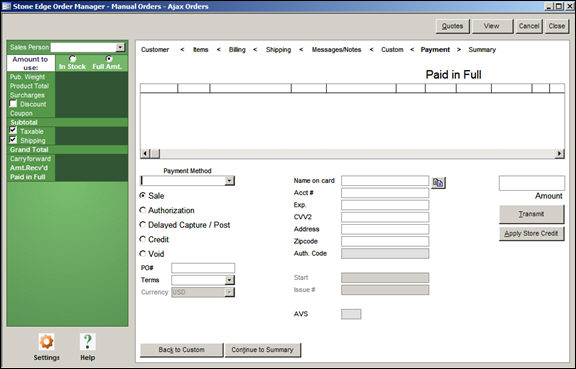
Task: Open the Terms dropdown list
Action: 230,280
